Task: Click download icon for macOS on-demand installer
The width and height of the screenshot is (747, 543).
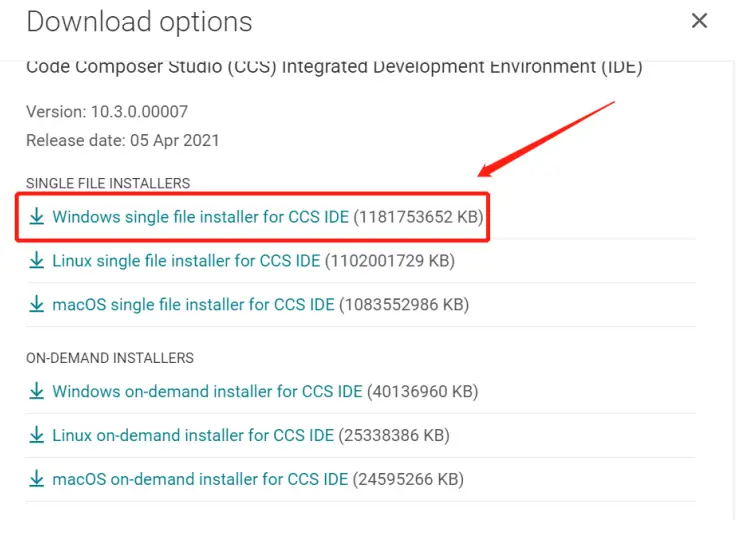Action: tap(37, 479)
